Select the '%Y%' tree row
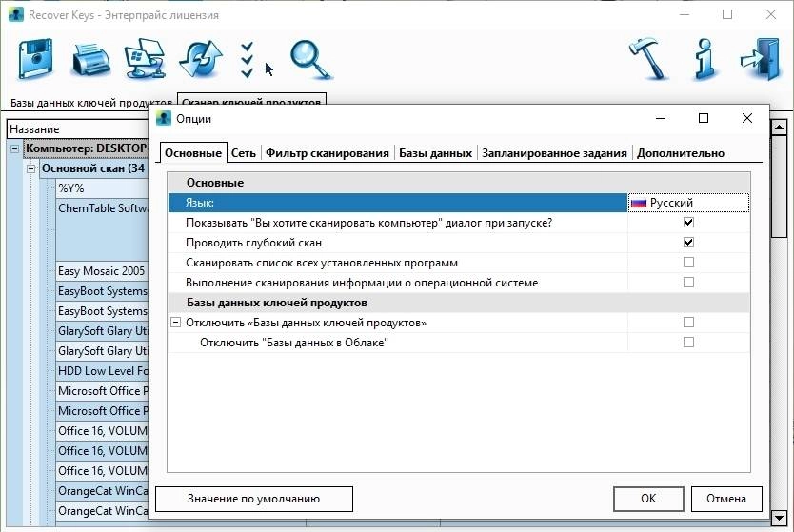 pos(102,188)
